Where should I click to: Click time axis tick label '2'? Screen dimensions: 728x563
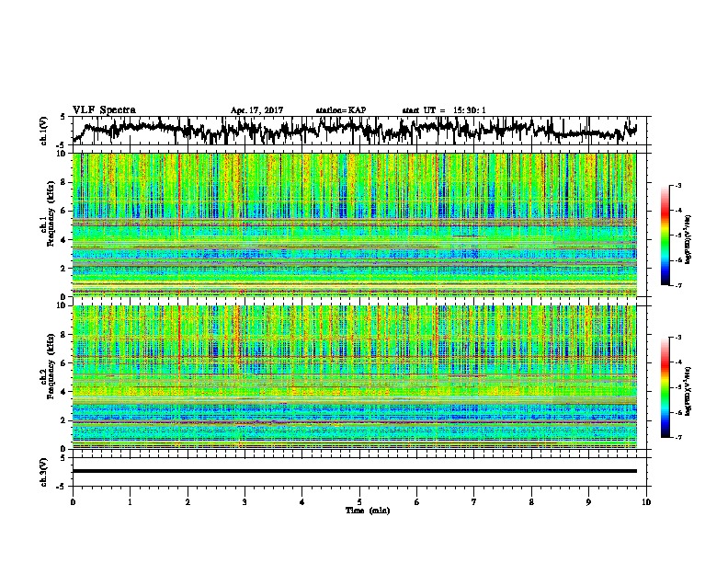(188, 502)
